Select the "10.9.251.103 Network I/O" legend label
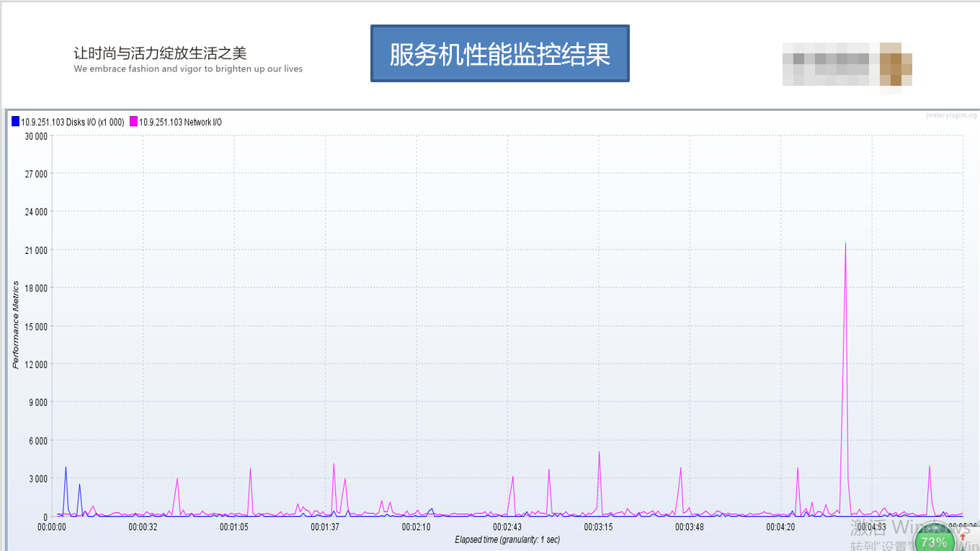Image resolution: width=980 pixels, height=551 pixels. tap(180, 122)
